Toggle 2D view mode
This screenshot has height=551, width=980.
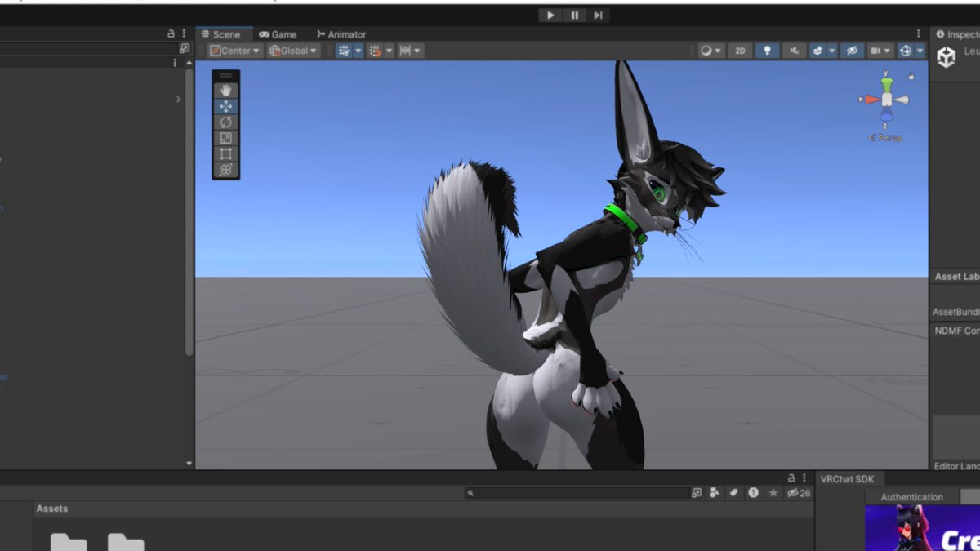(x=740, y=51)
